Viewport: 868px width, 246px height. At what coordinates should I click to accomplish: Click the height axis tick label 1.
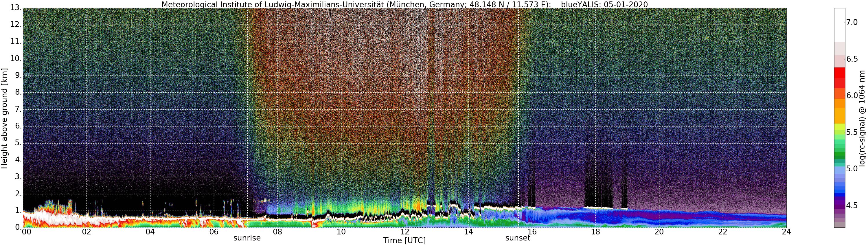tap(18, 210)
